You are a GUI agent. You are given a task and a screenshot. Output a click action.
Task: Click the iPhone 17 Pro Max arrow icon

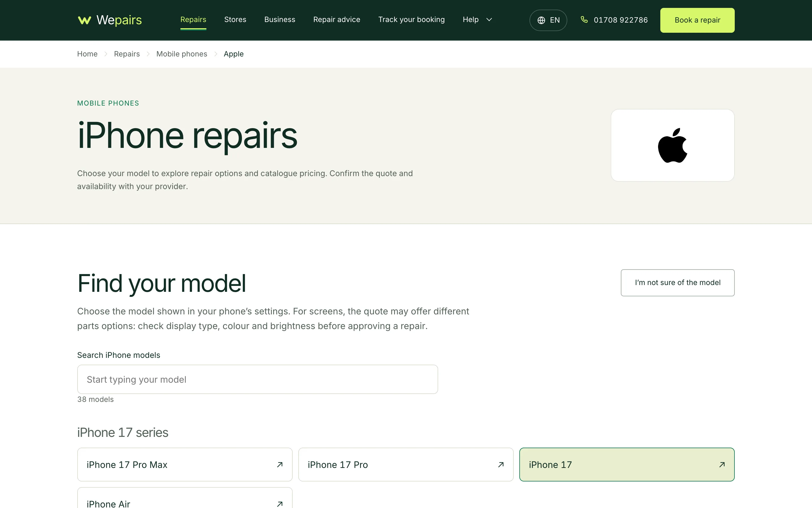[x=279, y=464]
